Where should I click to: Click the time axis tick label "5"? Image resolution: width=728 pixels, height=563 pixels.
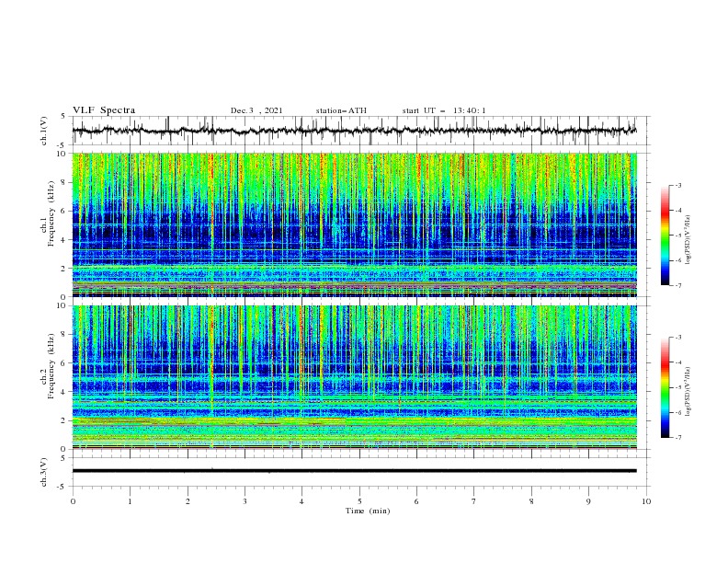click(x=359, y=501)
